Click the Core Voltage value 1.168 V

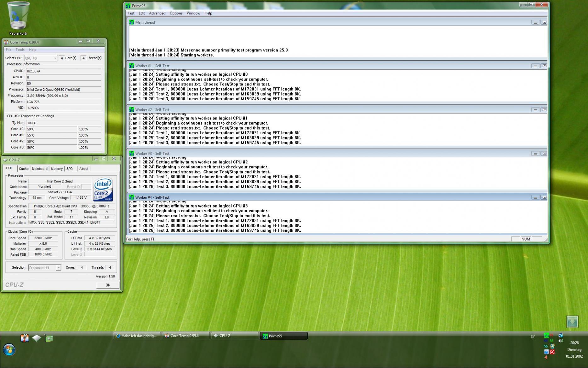(81, 198)
